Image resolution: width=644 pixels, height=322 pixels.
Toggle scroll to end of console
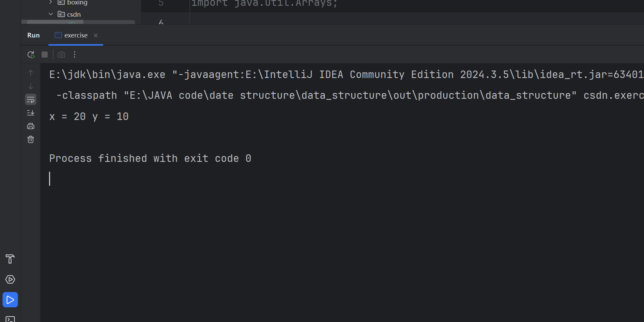point(31,113)
